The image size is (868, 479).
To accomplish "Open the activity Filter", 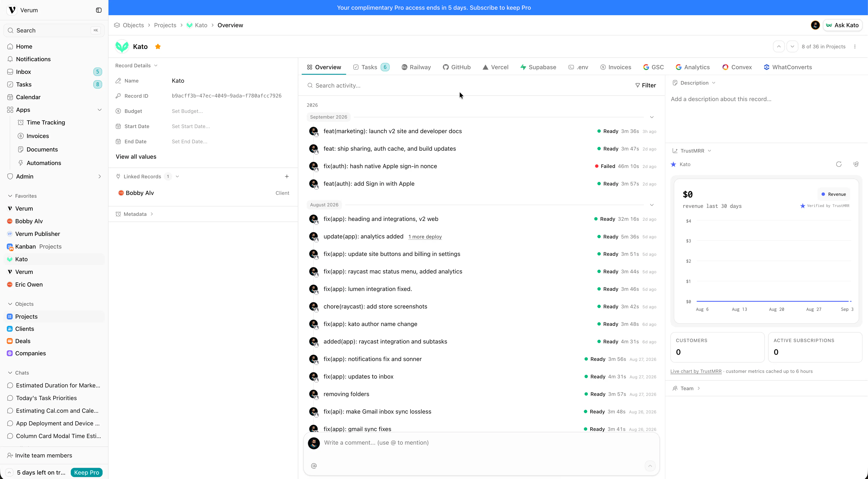I will pos(645,85).
